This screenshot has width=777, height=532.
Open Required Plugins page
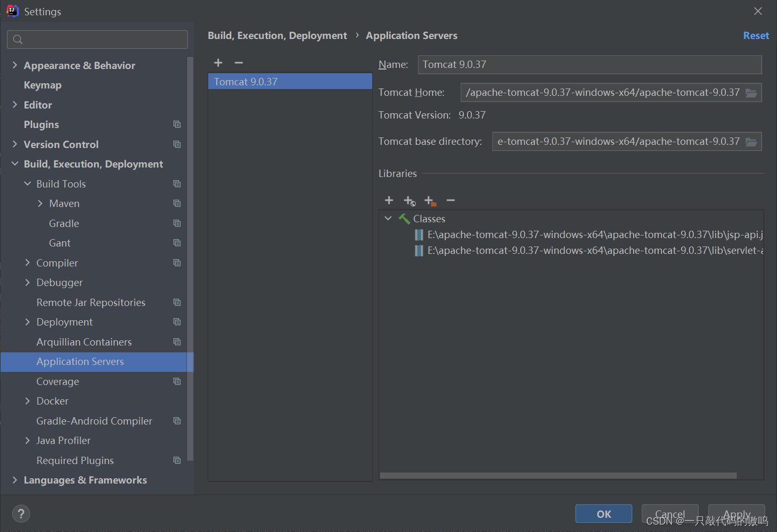(x=75, y=460)
